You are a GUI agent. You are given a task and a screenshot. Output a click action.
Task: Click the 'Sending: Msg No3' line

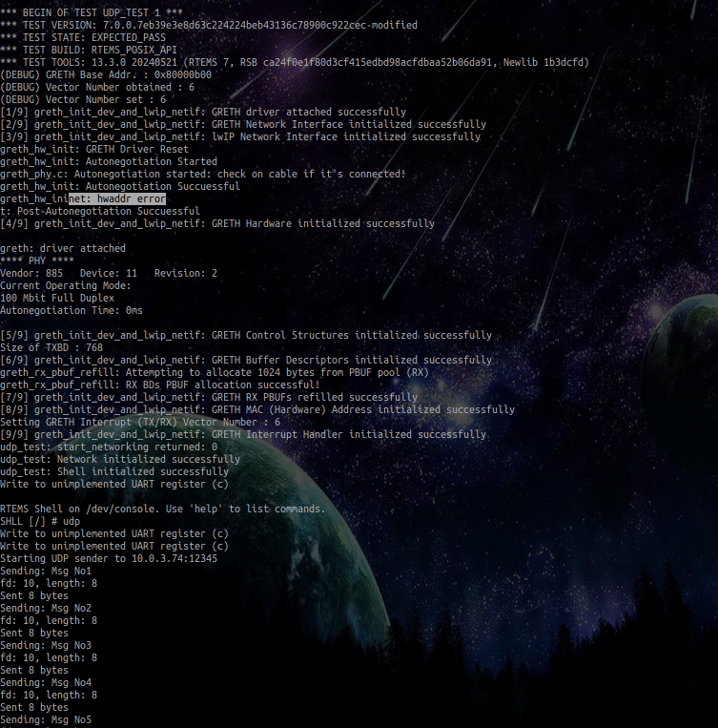coord(46,645)
